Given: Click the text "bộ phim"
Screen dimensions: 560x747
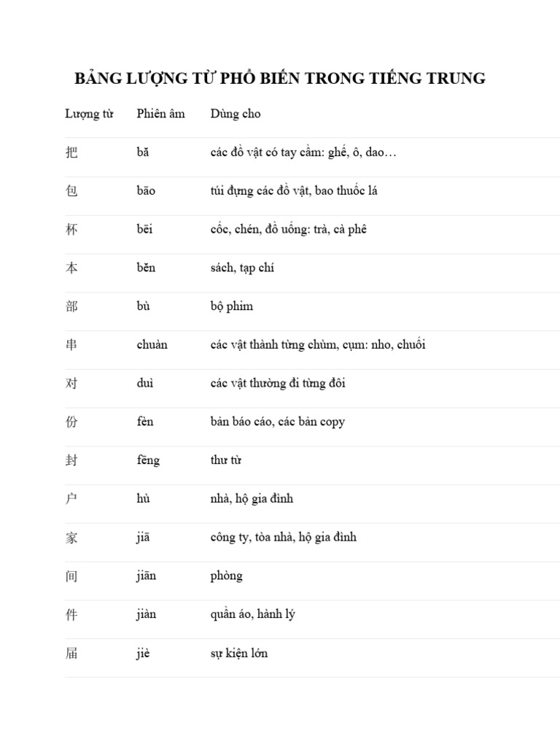Looking at the screenshot, I should pyautogui.click(x=231, y=306).
